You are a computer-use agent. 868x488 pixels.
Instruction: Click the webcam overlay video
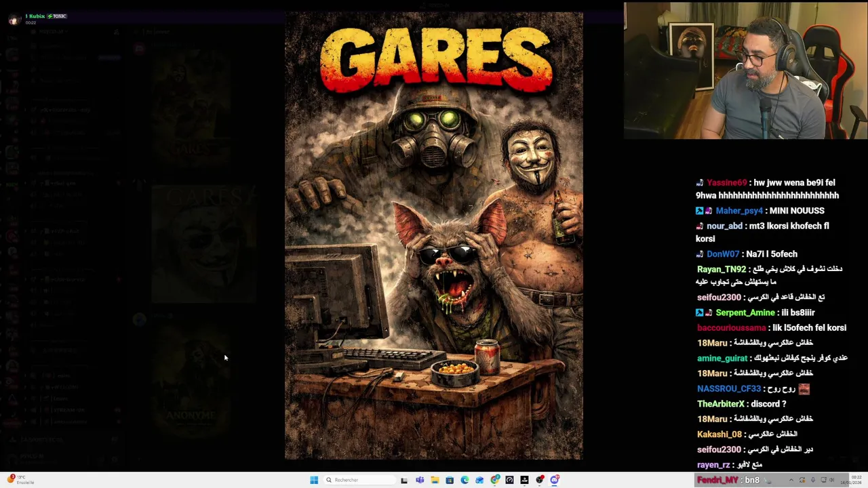tap(745, 70)
